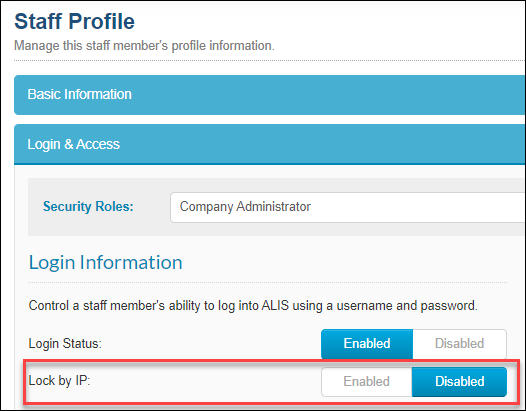Viewport: 526px width, 411px height.
Task: Click the Staff Profile page heading
Action: [x=74, y=21]
